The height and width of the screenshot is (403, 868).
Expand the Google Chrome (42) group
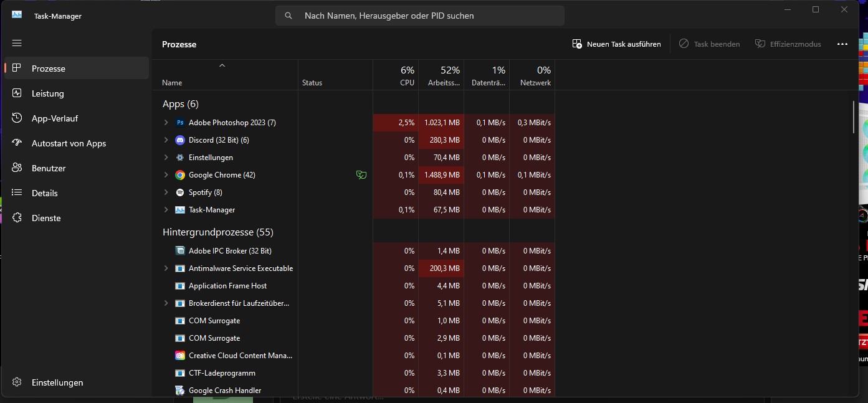click(x=166, y=175)
